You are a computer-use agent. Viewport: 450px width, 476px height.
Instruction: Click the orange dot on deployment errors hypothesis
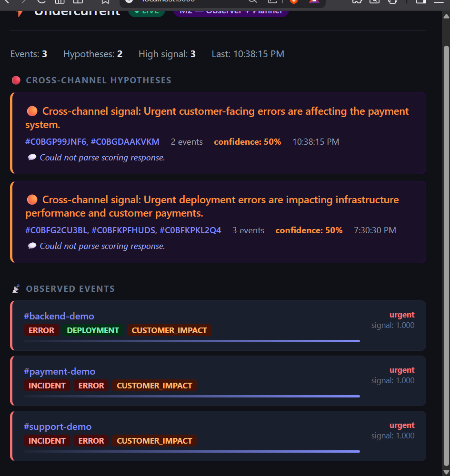click(32, 200)
